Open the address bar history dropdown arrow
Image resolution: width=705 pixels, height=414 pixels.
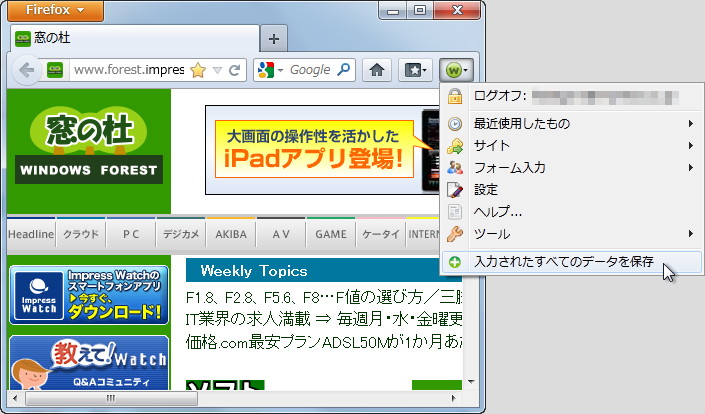(218, 70)
